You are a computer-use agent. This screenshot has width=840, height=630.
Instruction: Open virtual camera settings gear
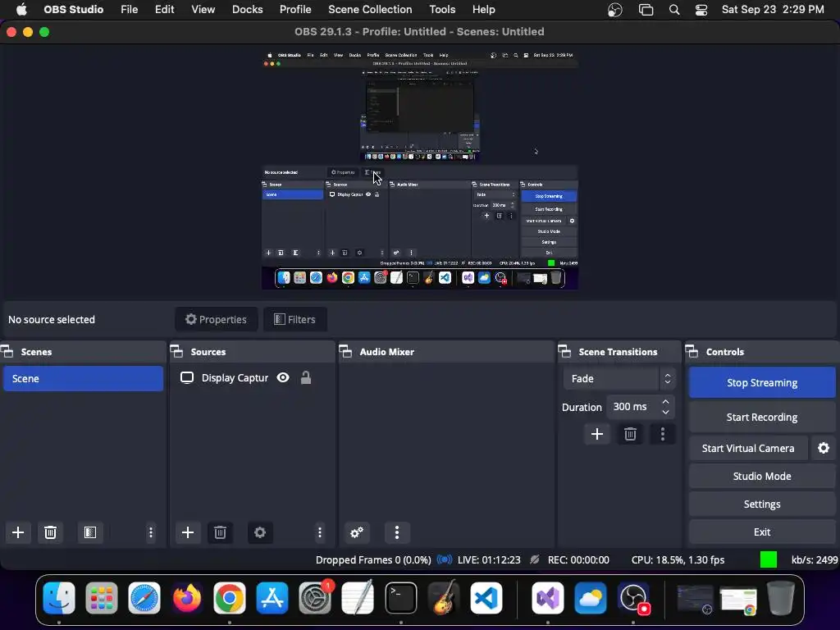coord(824,448)
